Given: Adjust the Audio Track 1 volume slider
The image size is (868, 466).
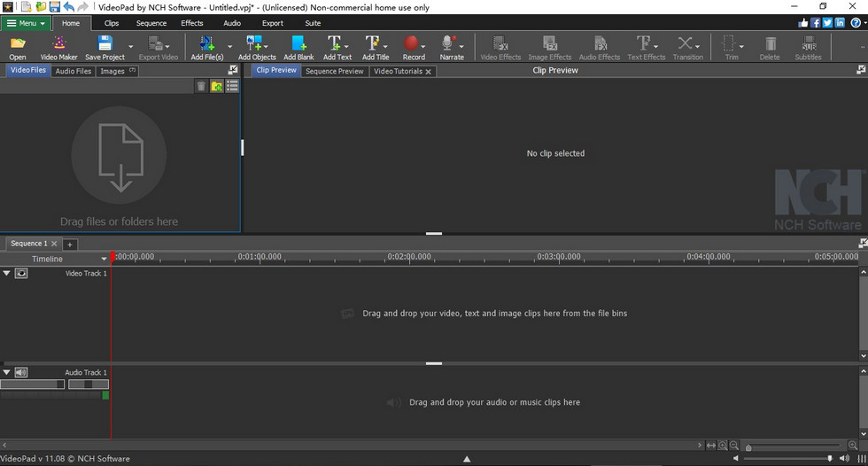Looking at the screenshot, I should point(32,384).
